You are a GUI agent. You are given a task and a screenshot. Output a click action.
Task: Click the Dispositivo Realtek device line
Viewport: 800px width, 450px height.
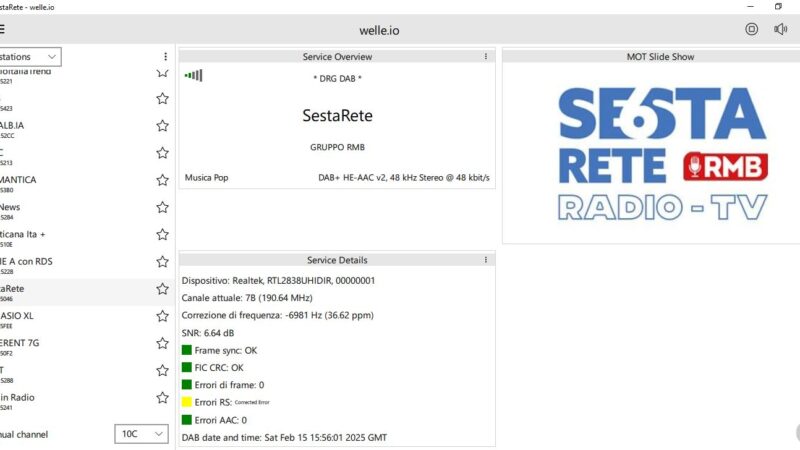click(x=278, y=280)
